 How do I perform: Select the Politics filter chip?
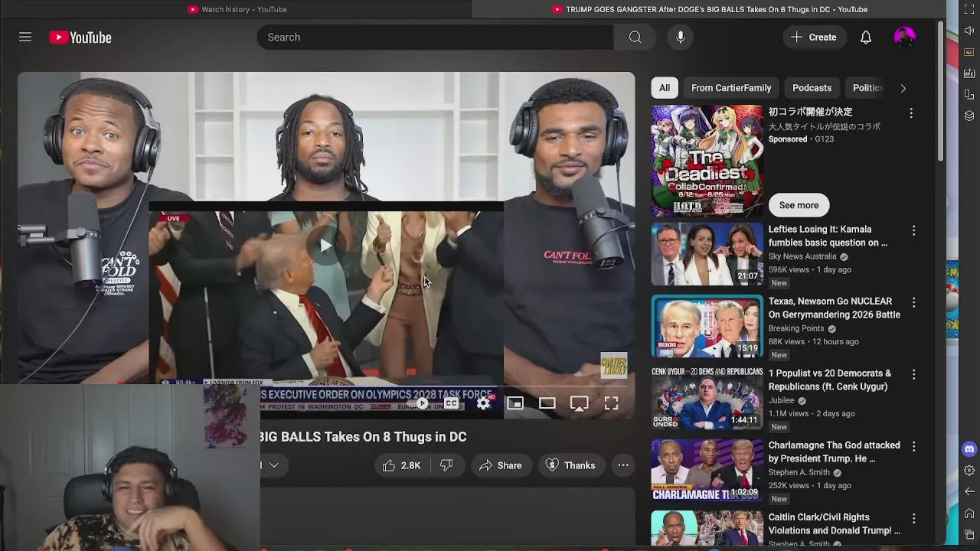coord(867,88)
